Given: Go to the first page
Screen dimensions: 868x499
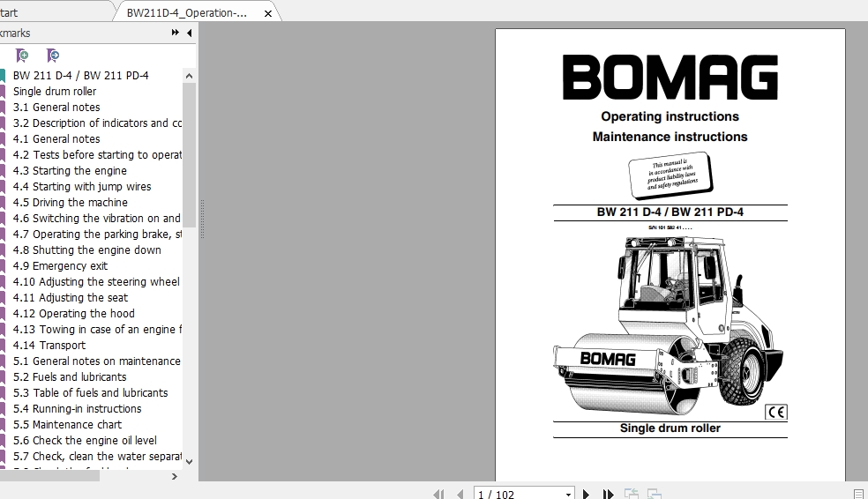Looking at the screenshot, I should [438, 494].
